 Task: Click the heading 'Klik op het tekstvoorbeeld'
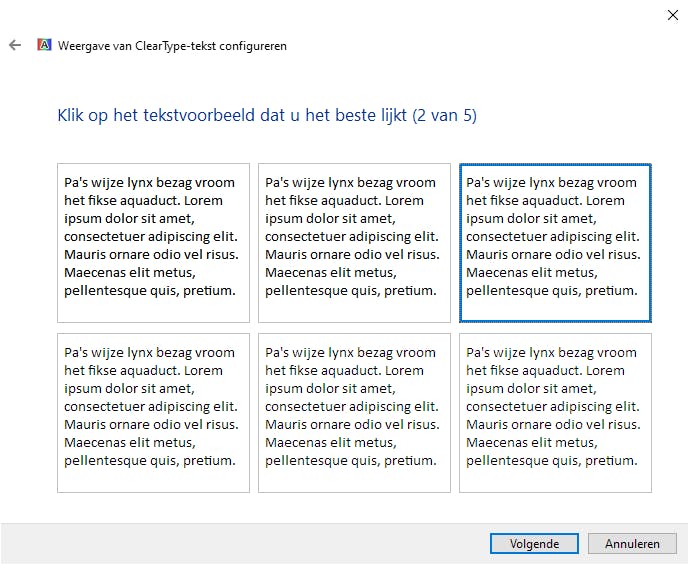coord(267,116)
